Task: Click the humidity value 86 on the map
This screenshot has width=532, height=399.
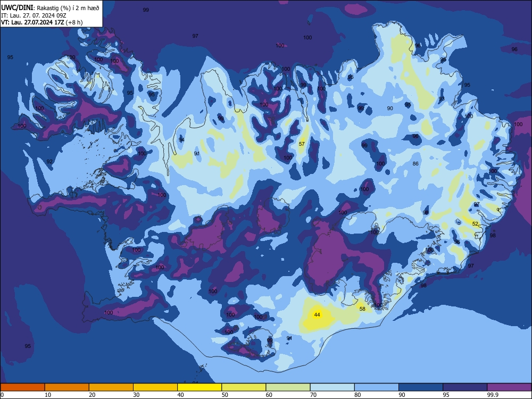Action: point(415,163)
